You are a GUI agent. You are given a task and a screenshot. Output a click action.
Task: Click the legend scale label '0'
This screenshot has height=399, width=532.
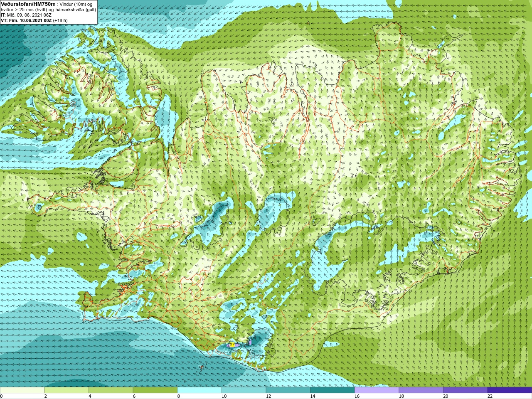pos(1,396)
